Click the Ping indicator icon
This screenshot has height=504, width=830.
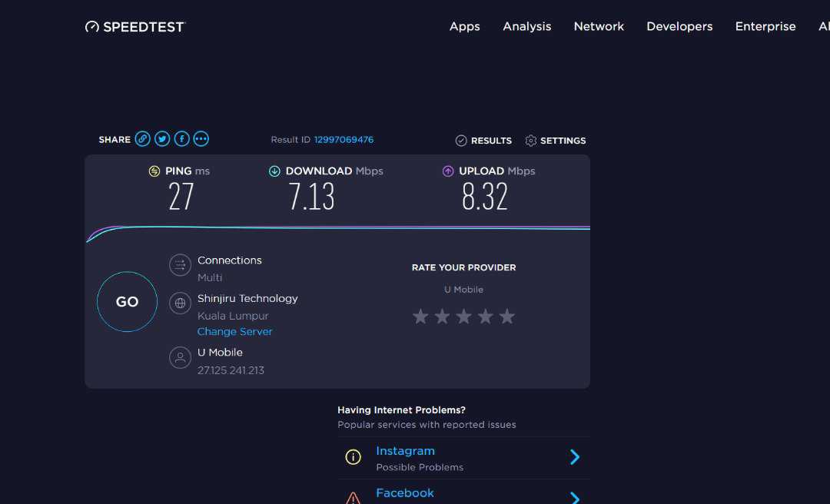point(154,171)
